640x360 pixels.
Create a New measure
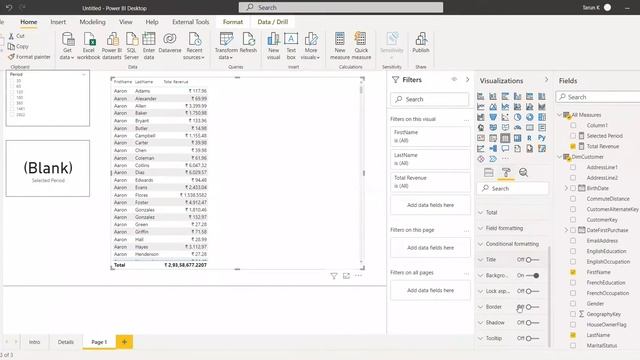click(x=340, y=46)
